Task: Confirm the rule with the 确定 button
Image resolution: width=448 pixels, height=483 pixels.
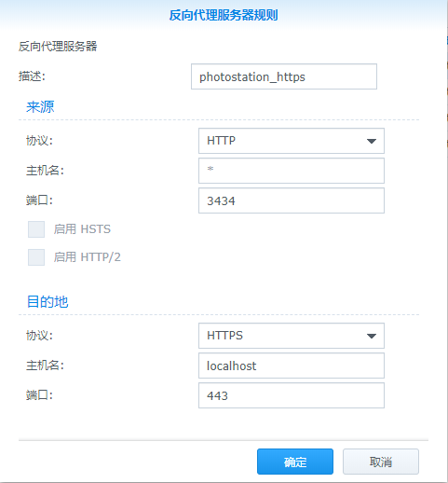Action: point(295,462)
